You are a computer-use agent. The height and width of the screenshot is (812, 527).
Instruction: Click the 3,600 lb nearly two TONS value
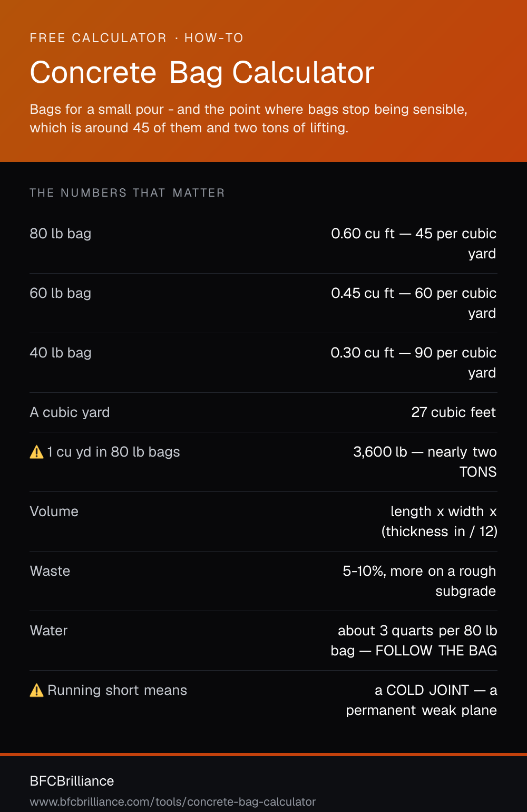pyautogui.click(x=425, y=462)
